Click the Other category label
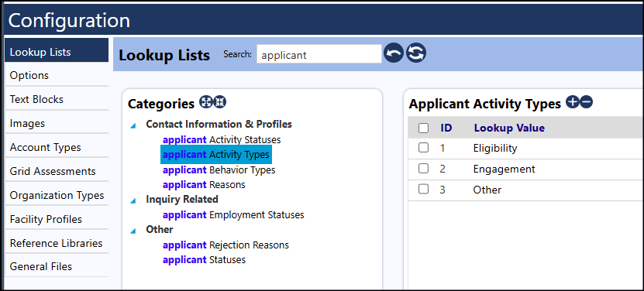 [160, 229]
